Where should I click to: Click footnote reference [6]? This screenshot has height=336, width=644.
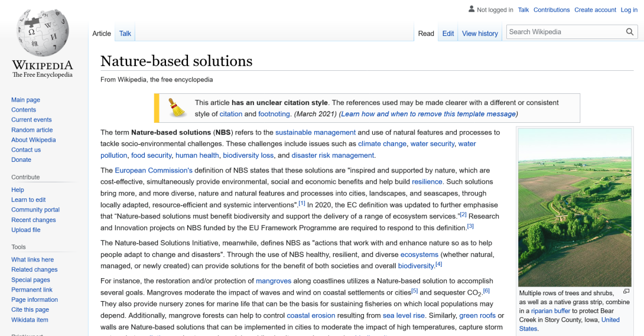pyautogui.click(x=487, y=291)
